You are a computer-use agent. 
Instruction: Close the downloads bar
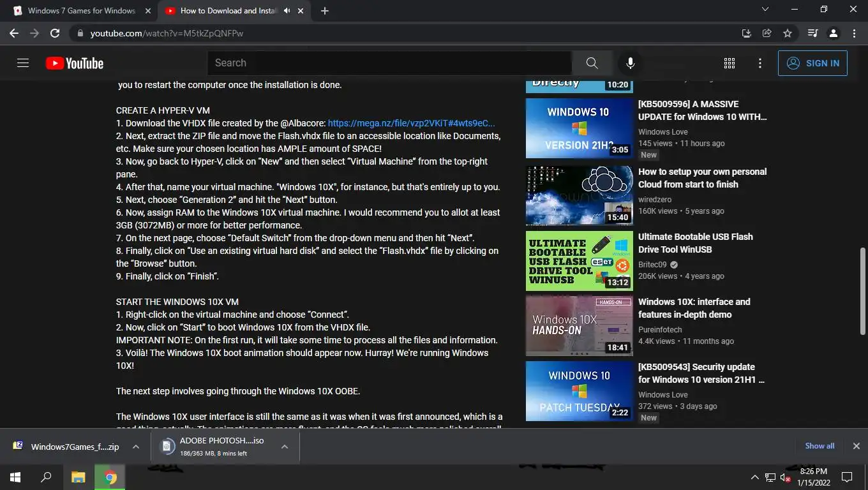click(x=857, y=446)
